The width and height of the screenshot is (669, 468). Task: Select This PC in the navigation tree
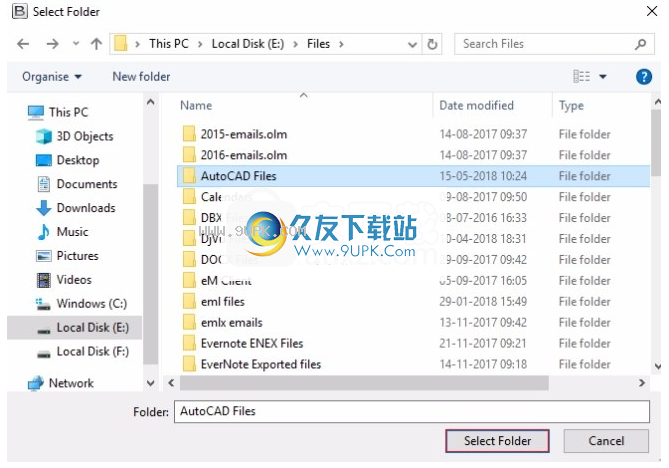tap(58, 112)
